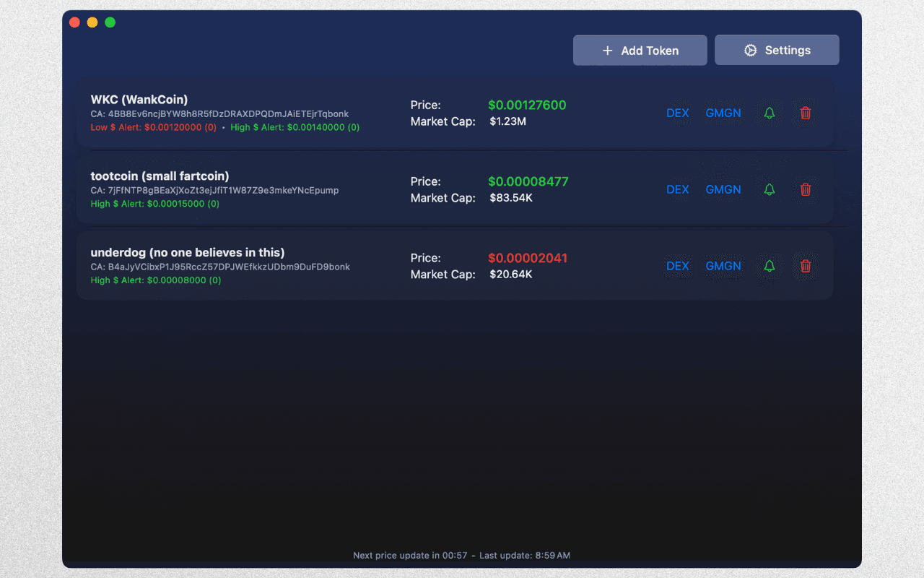Open the Settings panel
The height and width of the screenshot is (578, 924).
(777, 51)
